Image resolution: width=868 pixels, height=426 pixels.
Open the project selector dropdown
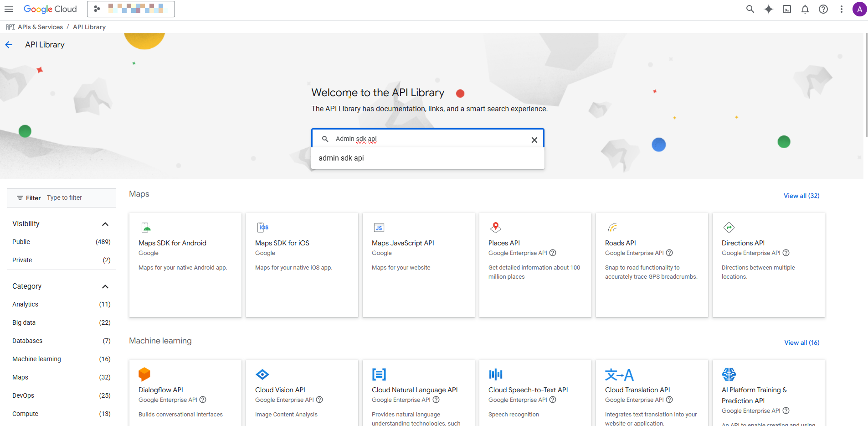tap(131, 9)
